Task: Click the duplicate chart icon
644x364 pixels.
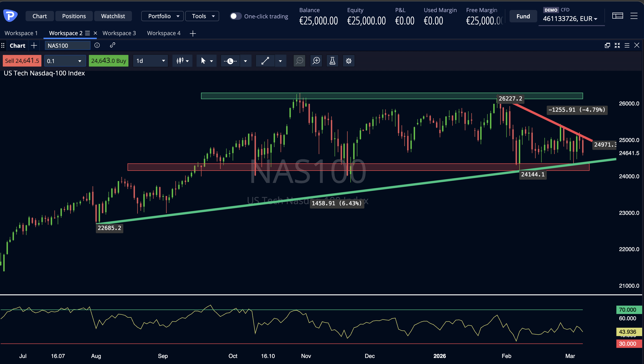Action: click(x=607, y=46)
